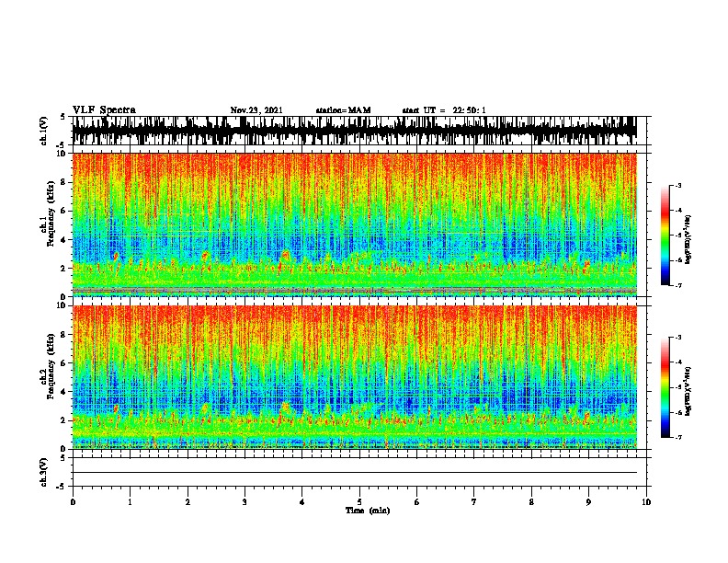Click the flat ch.3 voltage trace line
Image resolution: width=728 pixels, height=563 pixels.
pos(355,473)
